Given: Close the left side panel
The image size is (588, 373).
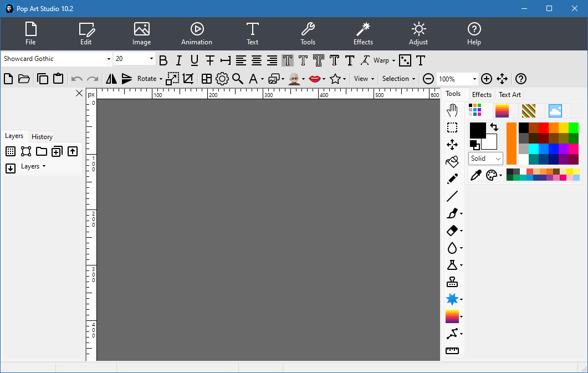Looking at the screenshot, I should 79,93.
